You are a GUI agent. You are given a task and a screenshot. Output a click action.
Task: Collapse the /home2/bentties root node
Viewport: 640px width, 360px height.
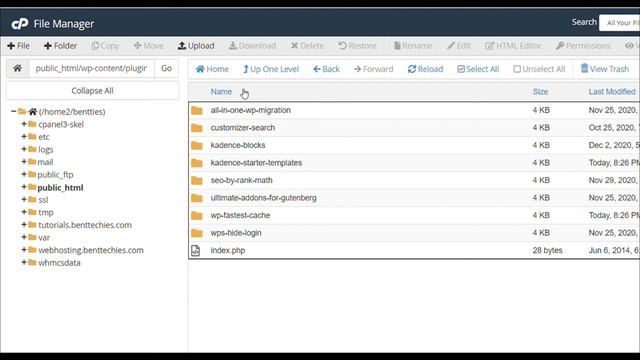click(13, 111)
